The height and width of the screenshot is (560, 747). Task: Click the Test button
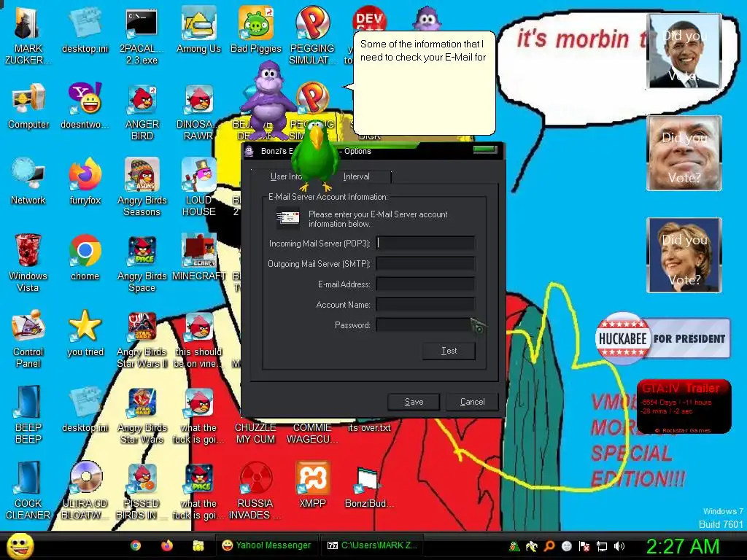point(449,351)
